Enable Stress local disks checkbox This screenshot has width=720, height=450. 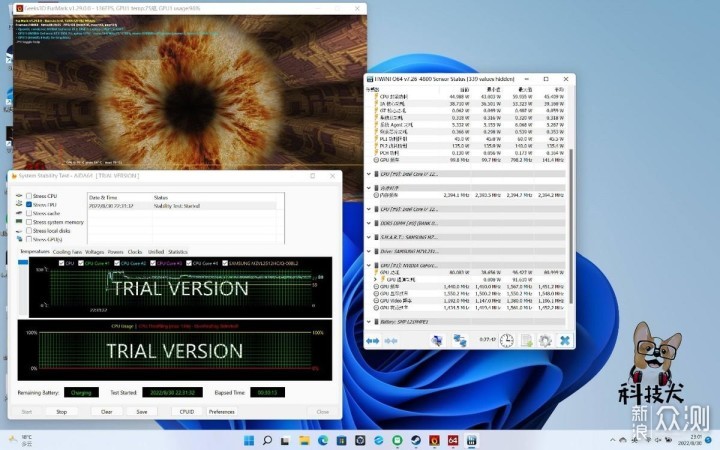tap(29, 231)
